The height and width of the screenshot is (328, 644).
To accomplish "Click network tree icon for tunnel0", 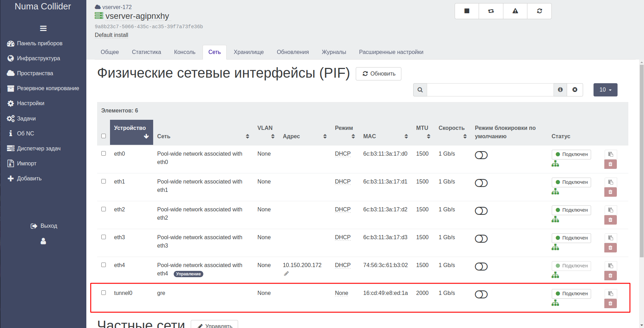I will [x=555, y=303].
